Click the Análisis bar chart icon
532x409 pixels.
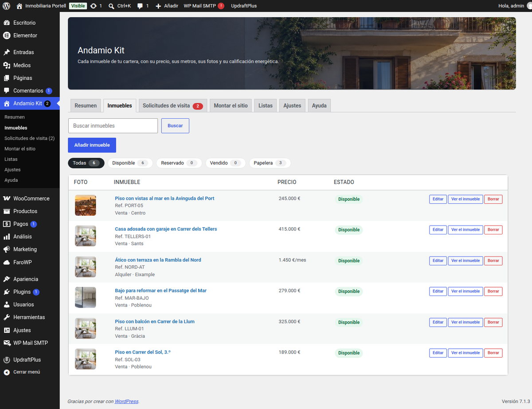coord(7,237)
